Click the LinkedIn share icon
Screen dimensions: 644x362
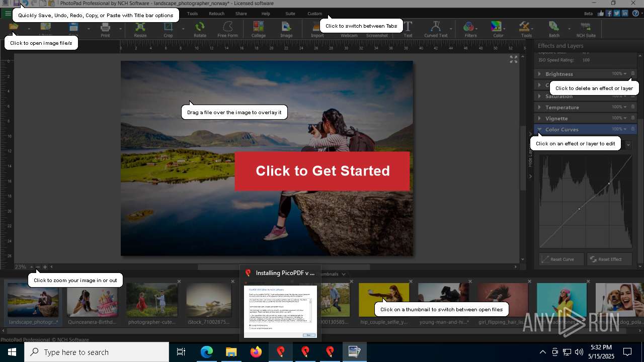point(625,14)
